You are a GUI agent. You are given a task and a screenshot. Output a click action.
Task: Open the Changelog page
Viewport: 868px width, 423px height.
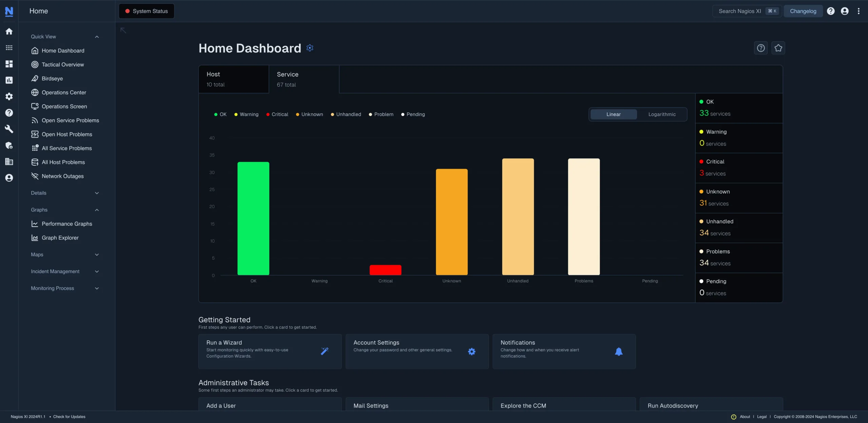point(803,11)
